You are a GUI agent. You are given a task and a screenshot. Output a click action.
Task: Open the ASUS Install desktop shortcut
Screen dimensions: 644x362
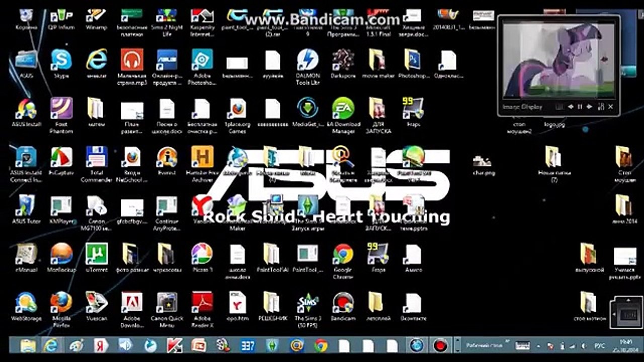click(26, 113)
